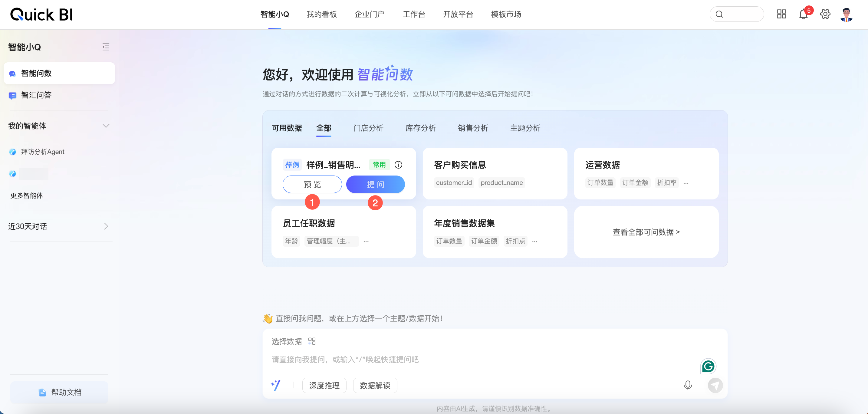
Task: Click the sparkle slash quick-command icon
Action: (x=276, y=385)
